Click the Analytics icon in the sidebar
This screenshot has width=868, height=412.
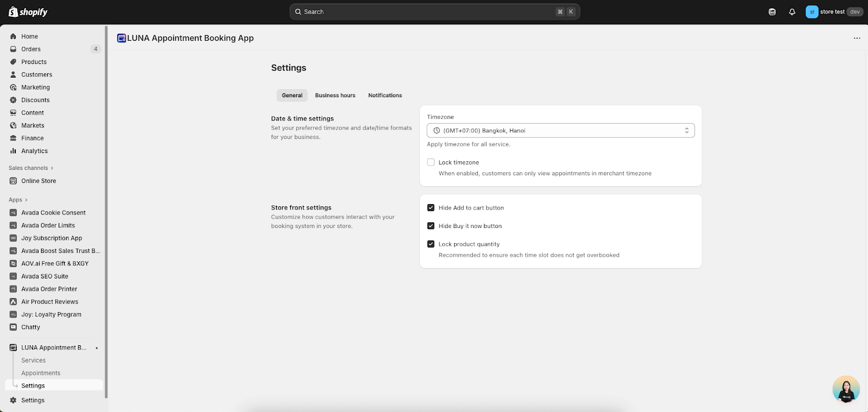14,151
